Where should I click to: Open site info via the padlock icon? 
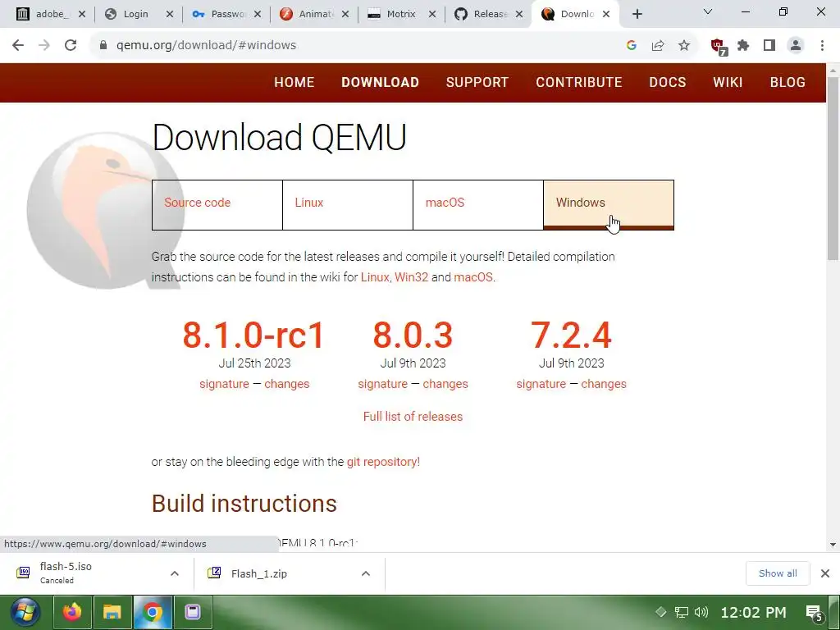103,45
